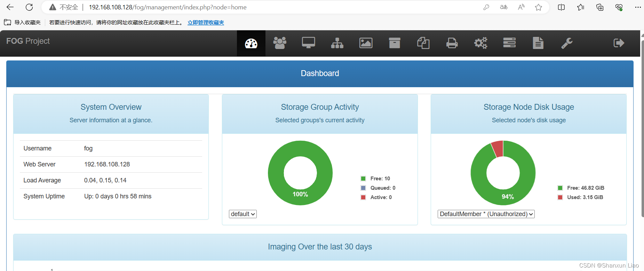Open the browser settings ellipsis menu
Image resolution: width=644 pixels, height=271 pixels.
[x=638, y=7]
